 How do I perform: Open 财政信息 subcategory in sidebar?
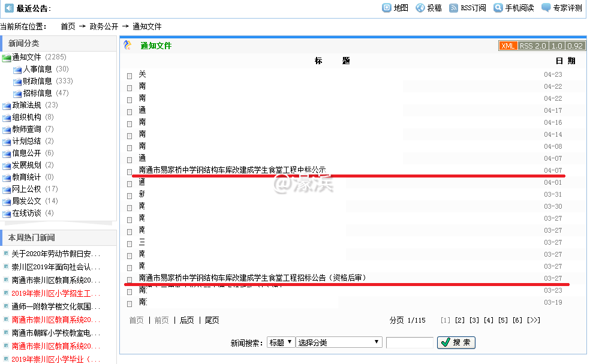click(37, 81)
